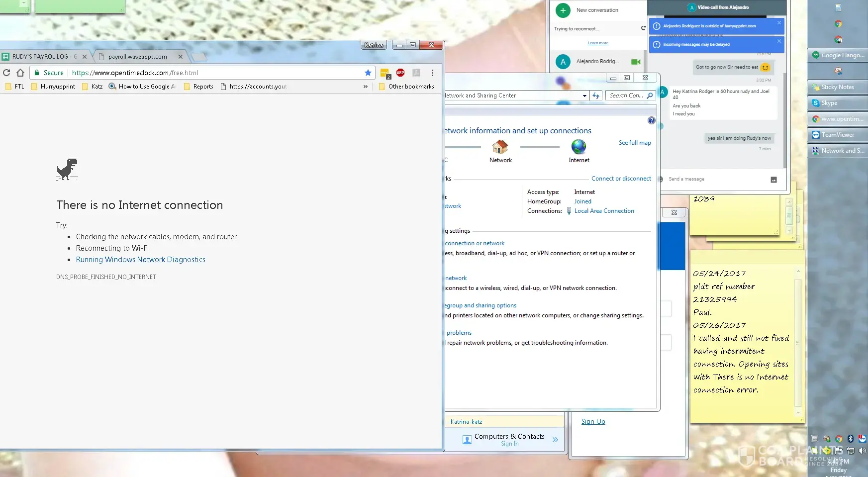The width and height of the screenshot is (868, 477).
Task: Start video call with Alejandro via camera icon
Action: [635, 62]
